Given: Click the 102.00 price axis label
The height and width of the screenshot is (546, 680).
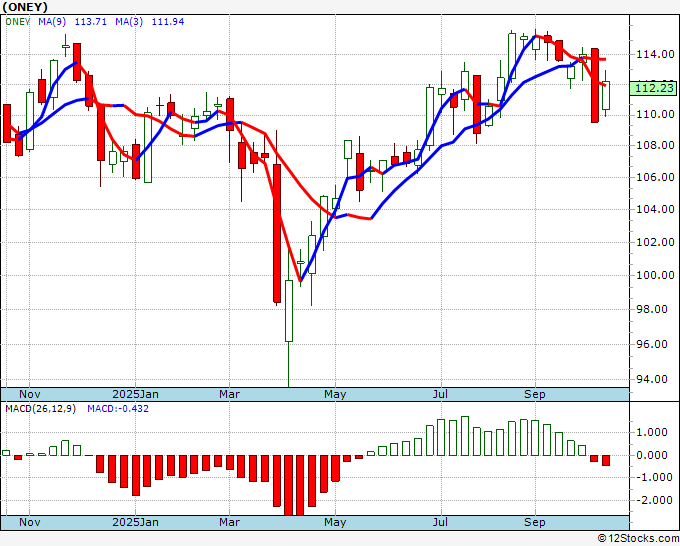Looking at the screenshot, I should (x=655, y=242).
